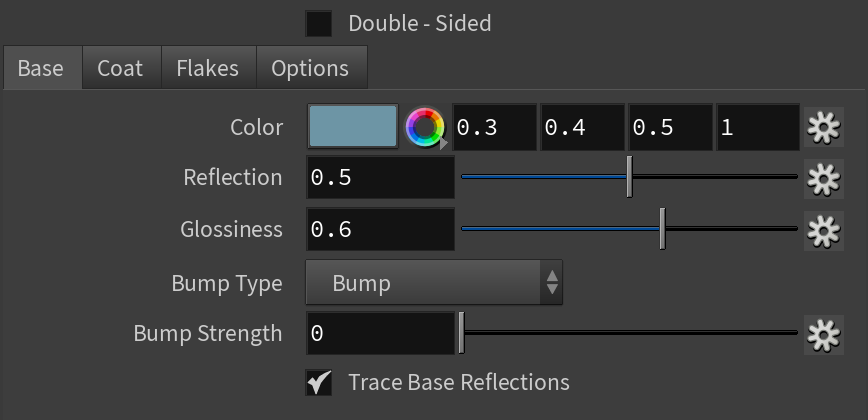Switch to the Coat tab

pyautogui.click(x=120, y=68)
